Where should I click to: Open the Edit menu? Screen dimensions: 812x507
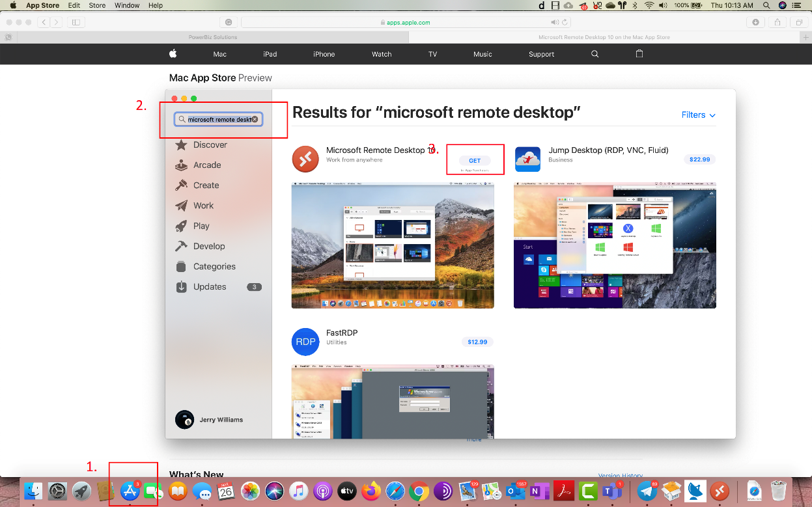point(74,5)
